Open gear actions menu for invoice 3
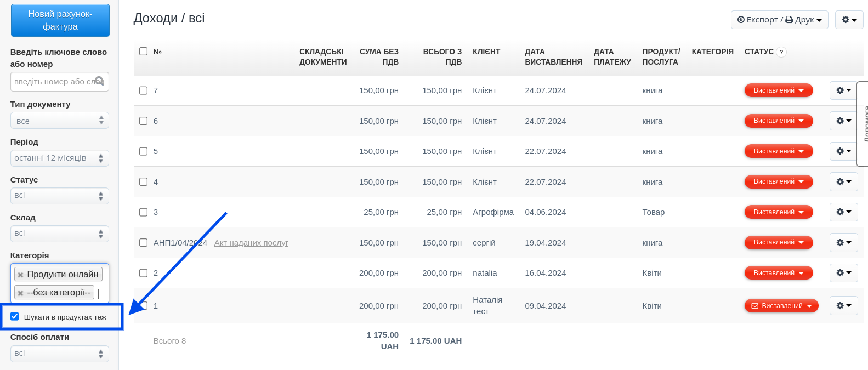Viewport: 868px width, 370px height. coord(843,212)
